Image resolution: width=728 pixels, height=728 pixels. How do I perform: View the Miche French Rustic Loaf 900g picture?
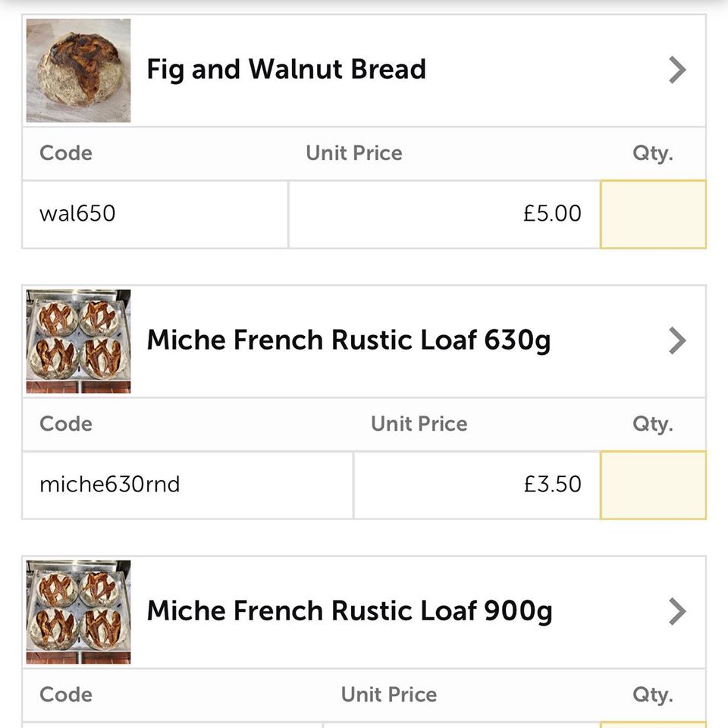point(78,612)
